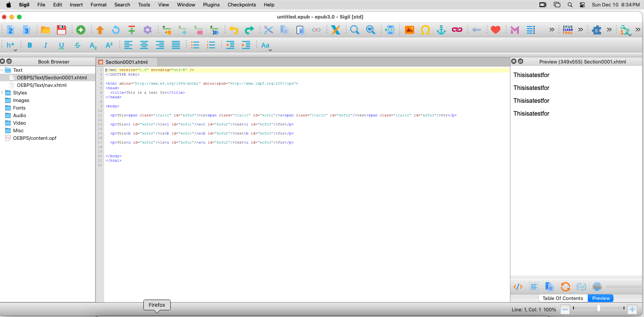
Task: Expand overflow chevron right of puzzle piece icon
Action: pos(609,30)
